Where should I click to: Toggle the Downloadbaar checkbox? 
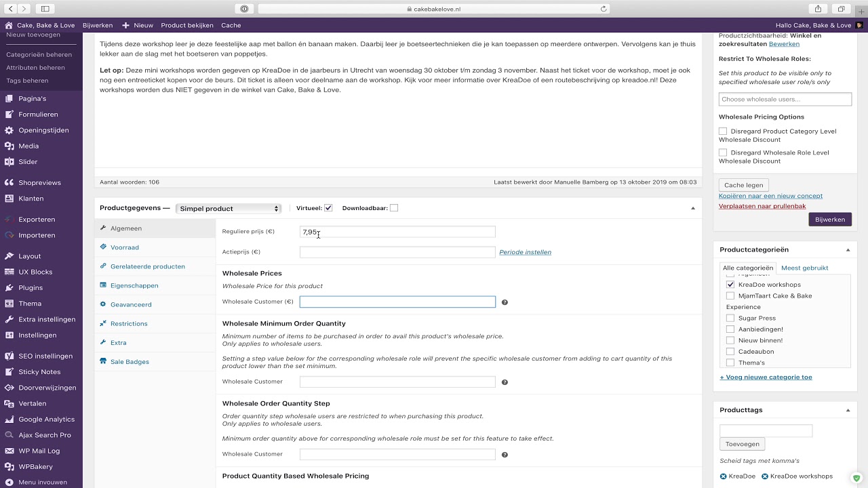click(394, 208)
